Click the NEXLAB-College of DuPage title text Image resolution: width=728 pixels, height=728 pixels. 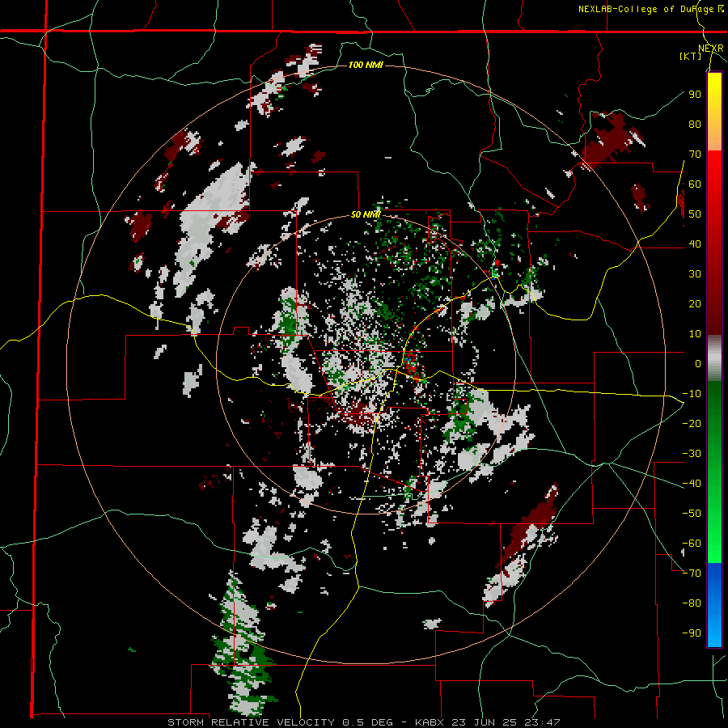(650, 9)
